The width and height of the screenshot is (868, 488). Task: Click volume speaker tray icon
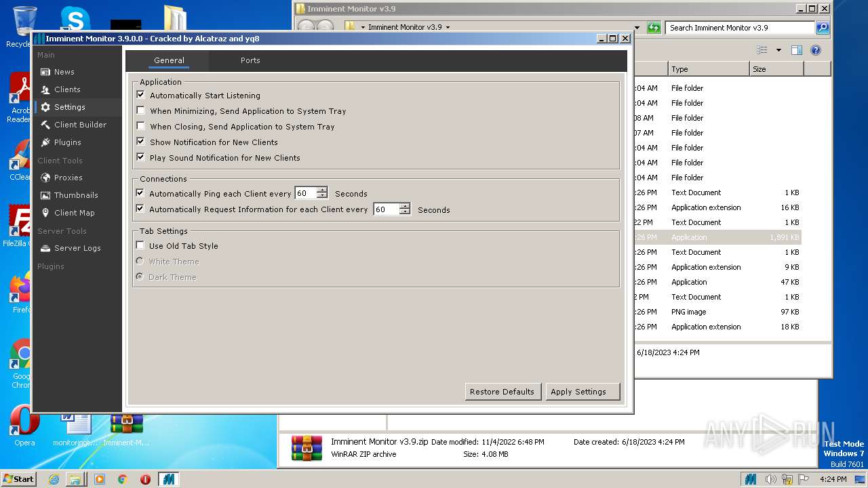tap(770, 479)
